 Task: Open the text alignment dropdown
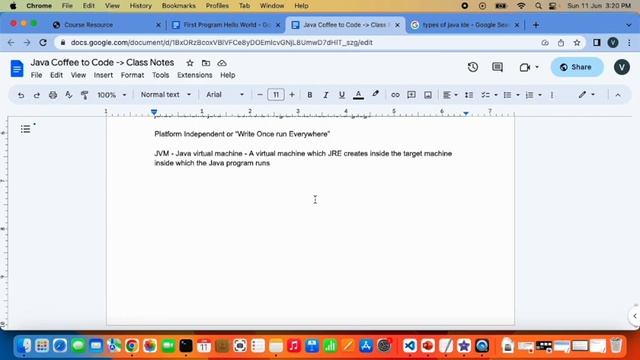point(450,95)
